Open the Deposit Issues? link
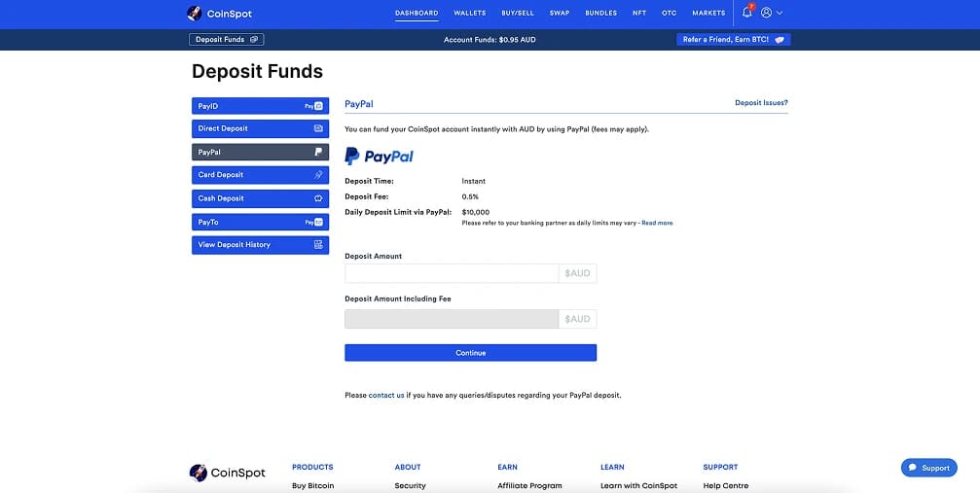 (x=761, y=102)
